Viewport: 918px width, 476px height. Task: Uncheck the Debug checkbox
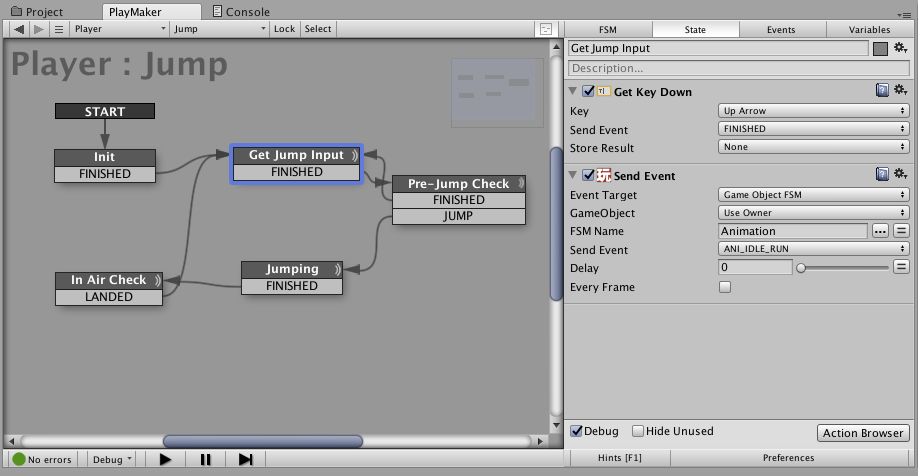tap(576, 431)
